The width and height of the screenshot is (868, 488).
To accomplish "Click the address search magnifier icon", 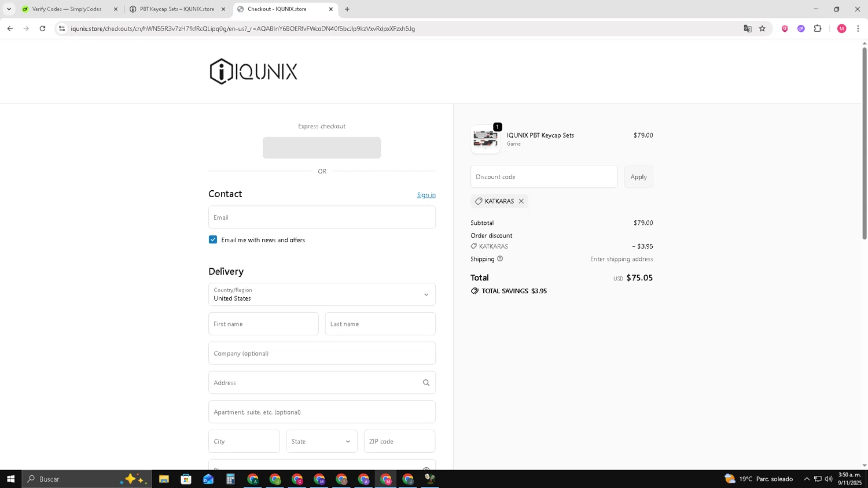I will click(426, 383).
